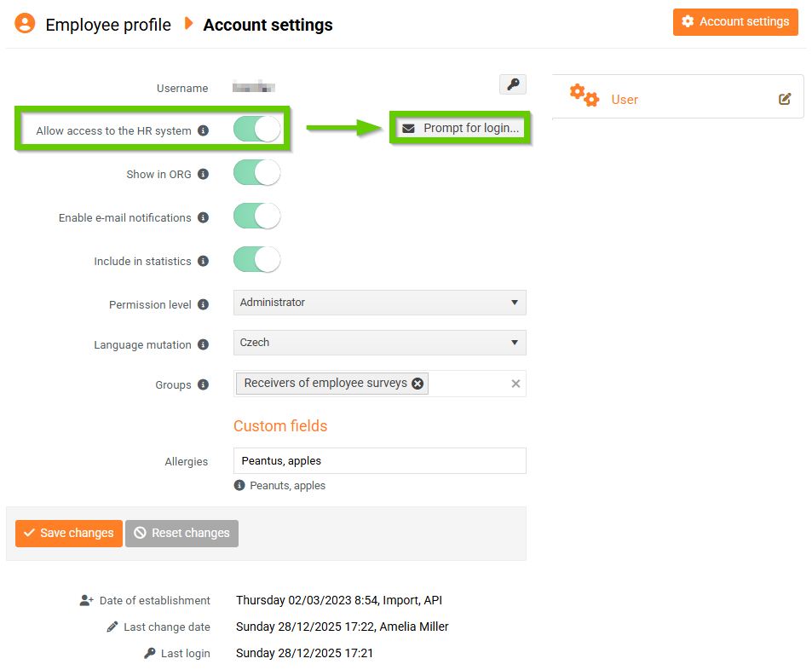Click info icon beside Allow access to HR system

point(203,131)
